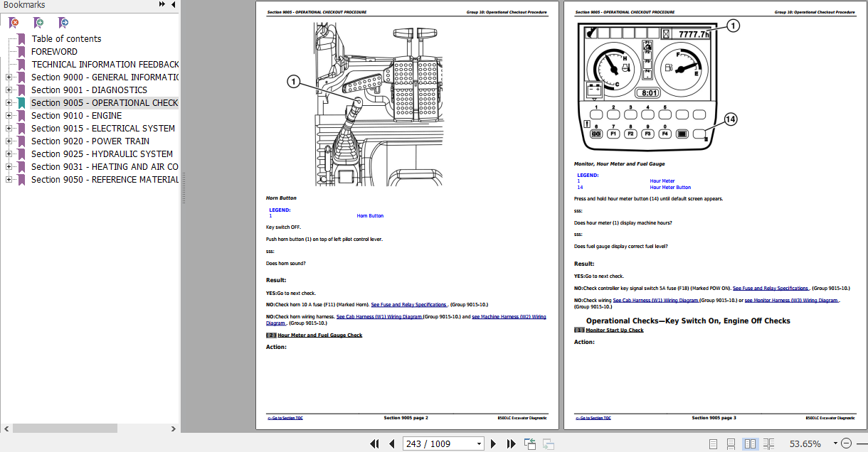Select Section 9015 - ELECTRICAL SYSTEM bookmark
The width and height of the screenshot is (868, 452).
click(103, 129)
